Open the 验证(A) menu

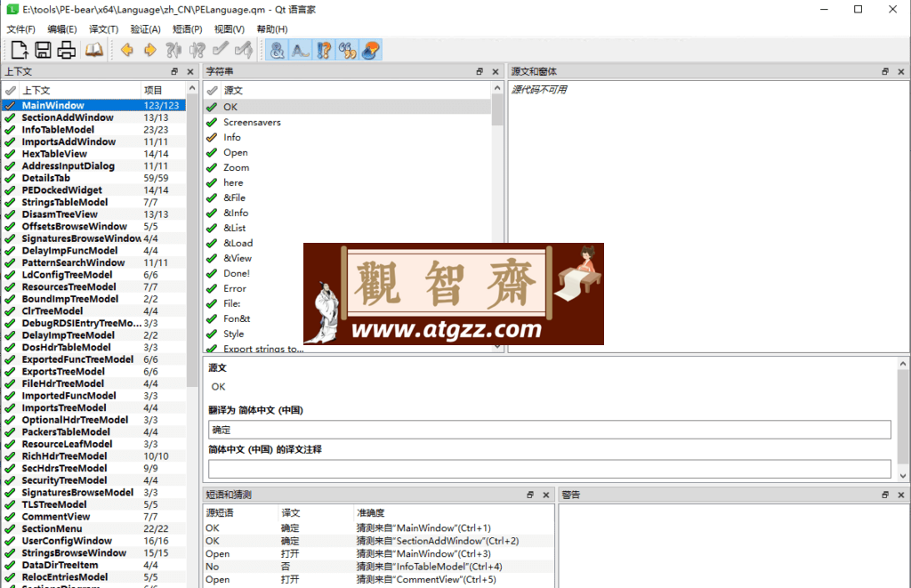pos(145,29)
